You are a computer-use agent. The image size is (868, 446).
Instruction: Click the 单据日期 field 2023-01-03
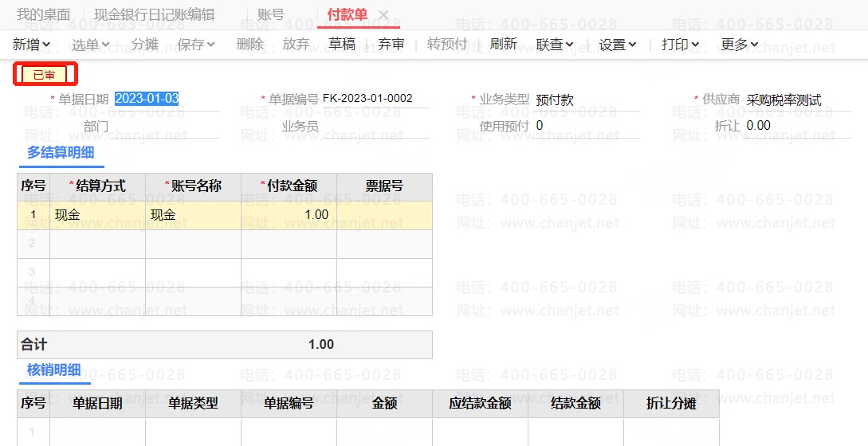click(x=167, y=99)
